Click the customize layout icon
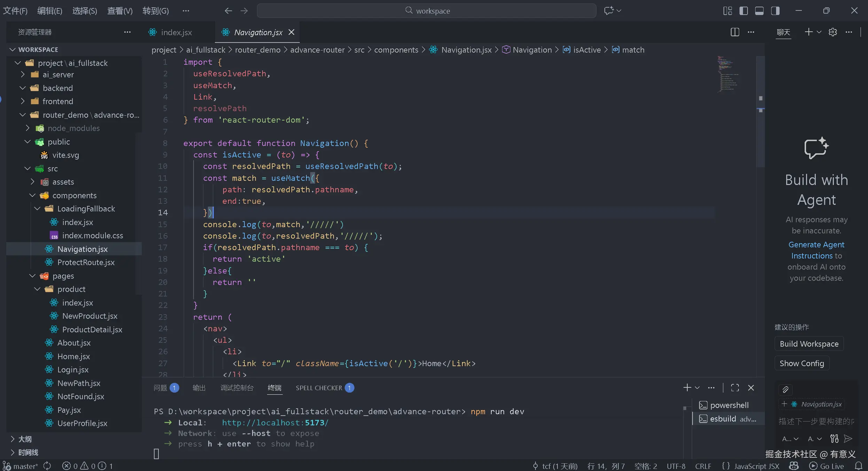 [x=727, y=11]
